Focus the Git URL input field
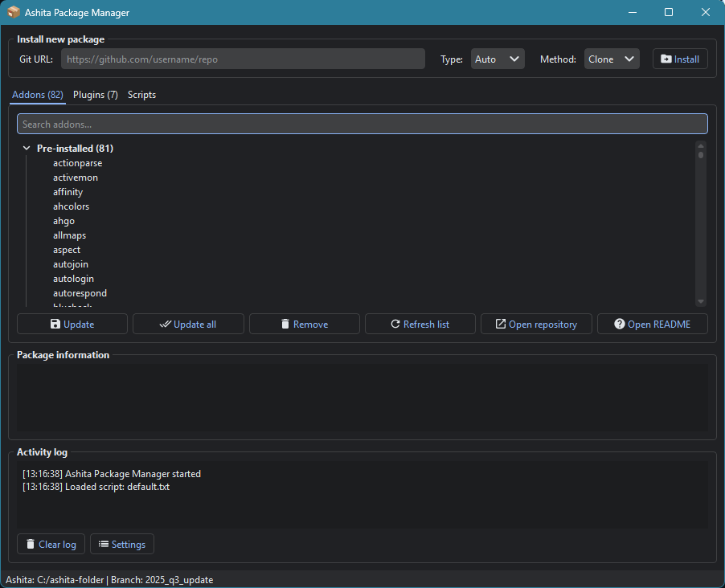Screen dimensions: 725x588 pyautogui.click(x=243, y=59)
